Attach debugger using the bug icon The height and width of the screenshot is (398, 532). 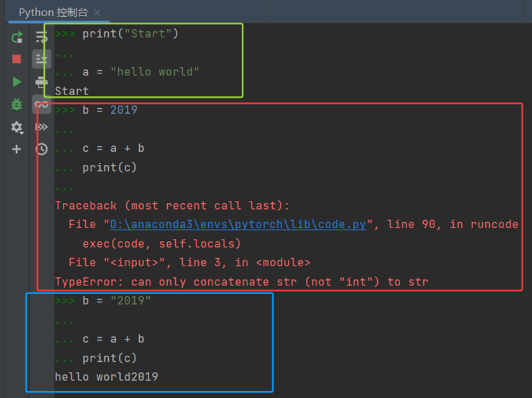point(17,104)
